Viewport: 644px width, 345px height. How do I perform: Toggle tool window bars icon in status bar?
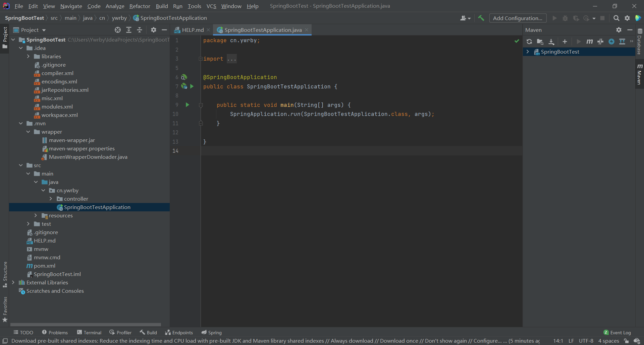pyautogui.click(x=5, y=341)
